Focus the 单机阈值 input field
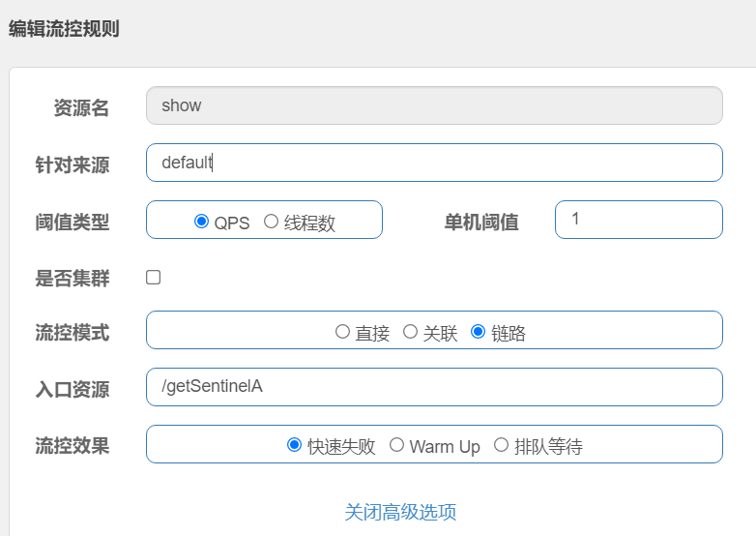756x536 pixels. pos(638,220)
